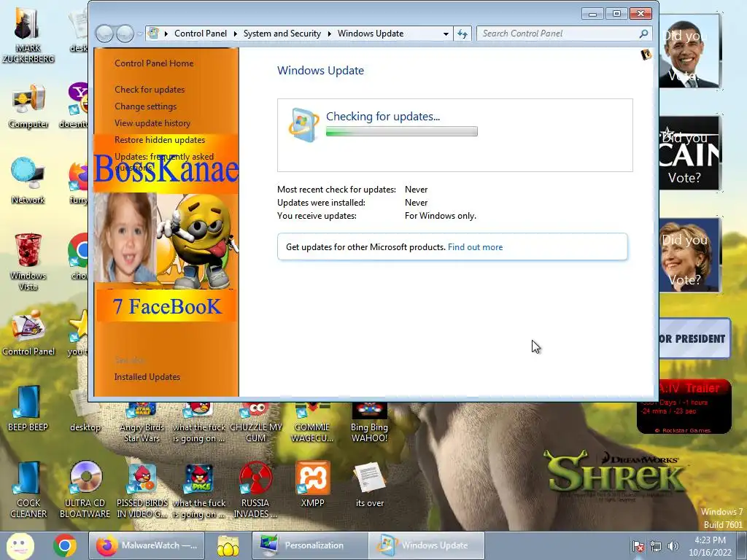
Task: Click the network tray icon
Action: [656, 546]
